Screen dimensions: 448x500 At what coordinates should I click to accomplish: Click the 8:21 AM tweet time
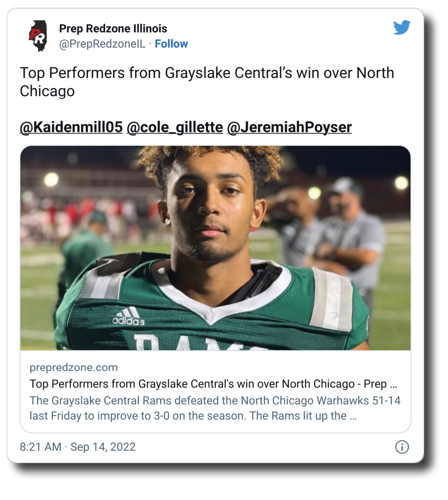(x=40, y=447)
